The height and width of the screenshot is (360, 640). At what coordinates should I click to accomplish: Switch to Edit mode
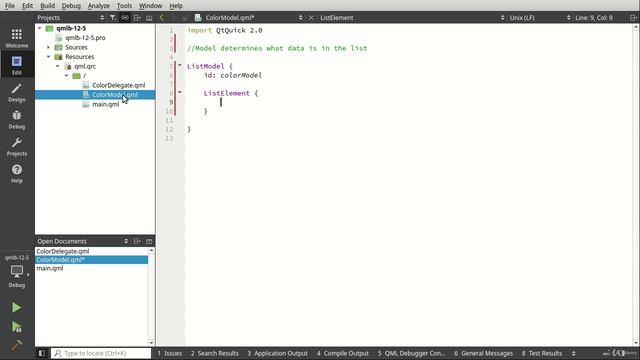pyautogui.click(x=17, y=65)
